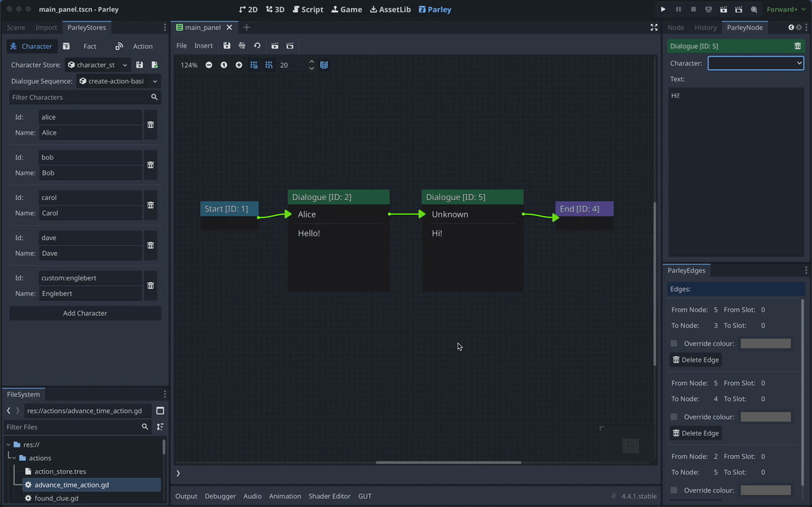
Task: Click the zoom in plus icon
Action: [239, 65]
